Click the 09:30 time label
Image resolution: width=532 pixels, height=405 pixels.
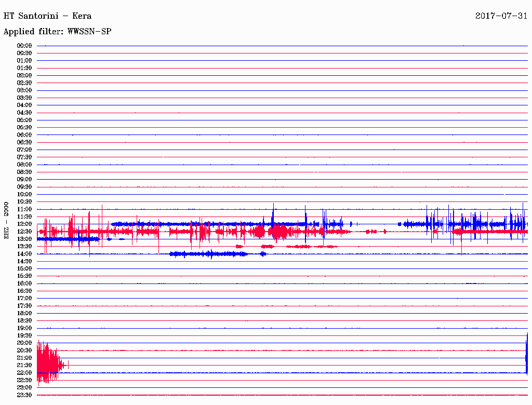24,187
